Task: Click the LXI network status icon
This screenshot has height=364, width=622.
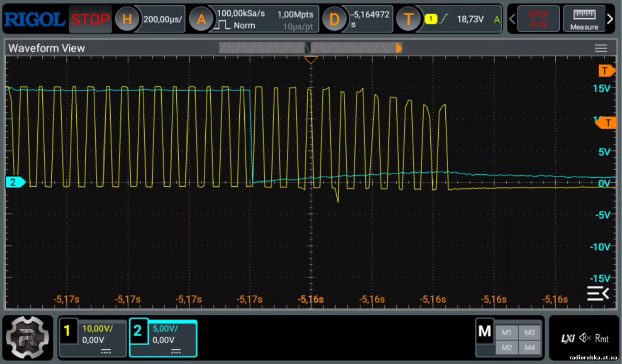Action: [x=568, y=338]
